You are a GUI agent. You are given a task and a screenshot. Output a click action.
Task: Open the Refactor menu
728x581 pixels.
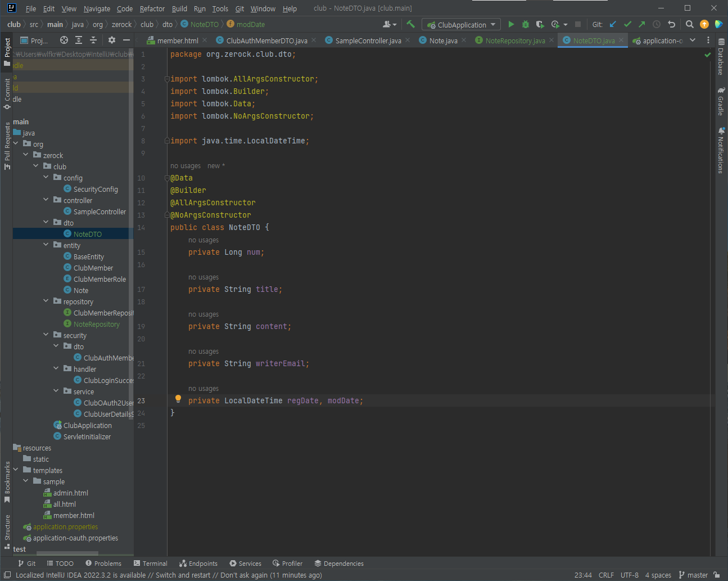tap(152, 8)
